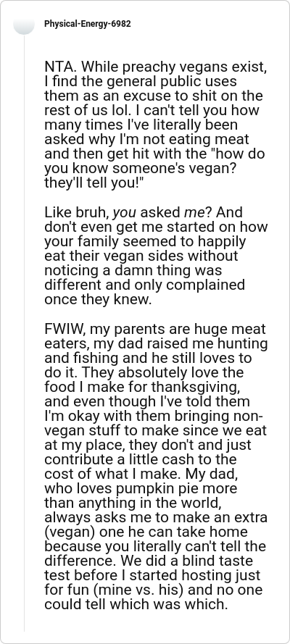
Task: Click the paragraph starting with "NTA. While preachy vegans"
Action: tap(156, 125)
